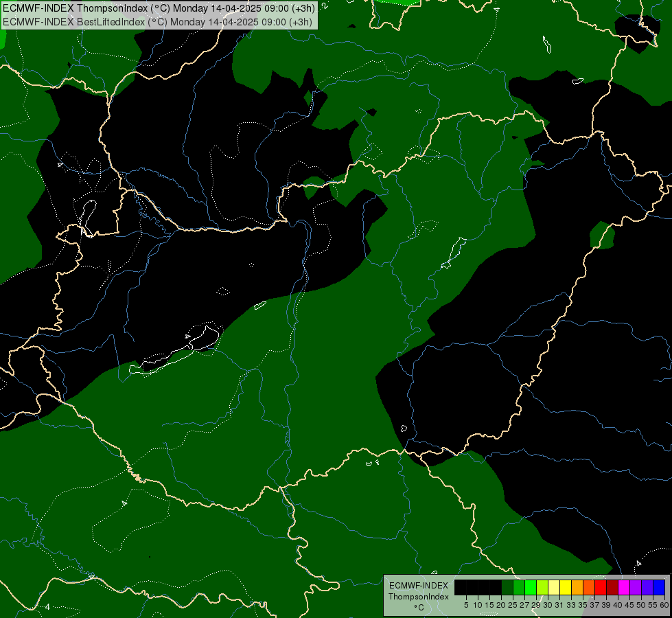Select the black 15–20 legend swatch
The width and height of the screenshot is (672, 618).
click(496, 587)
